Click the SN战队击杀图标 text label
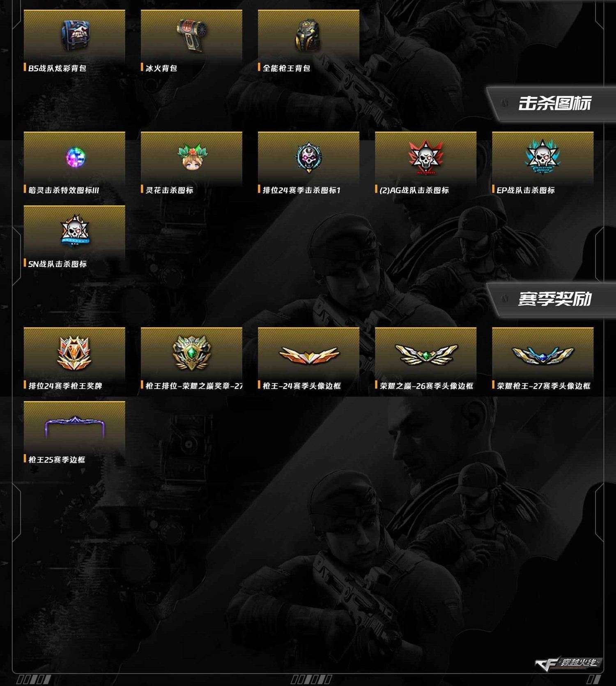This screenshot has width=616, height=686. point(57,264)
